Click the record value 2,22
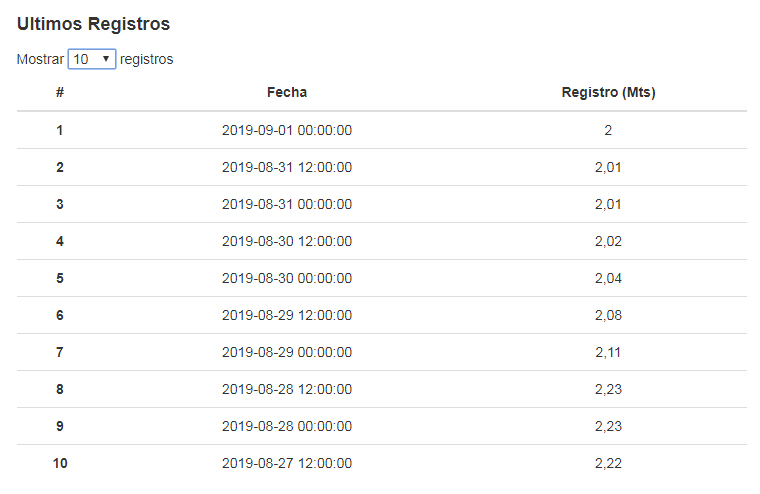 click(x=608, y=463)
